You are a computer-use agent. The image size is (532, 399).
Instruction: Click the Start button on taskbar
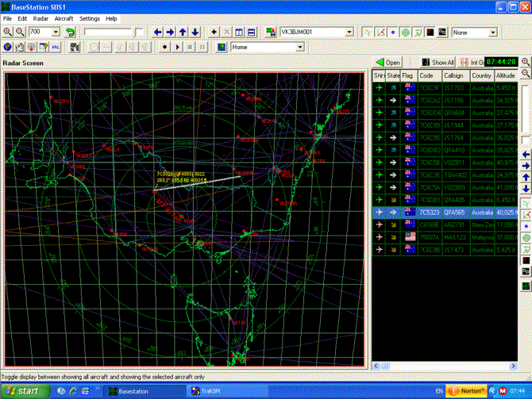coord(25,391)
